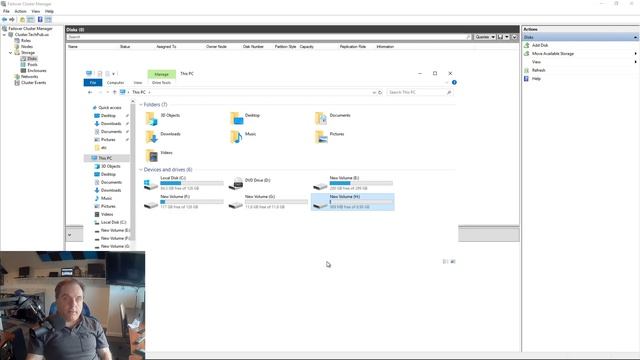This screenshot has height=360, width=640.
Task: Expand the search options chevron button
Action: (x=514, y=37)
